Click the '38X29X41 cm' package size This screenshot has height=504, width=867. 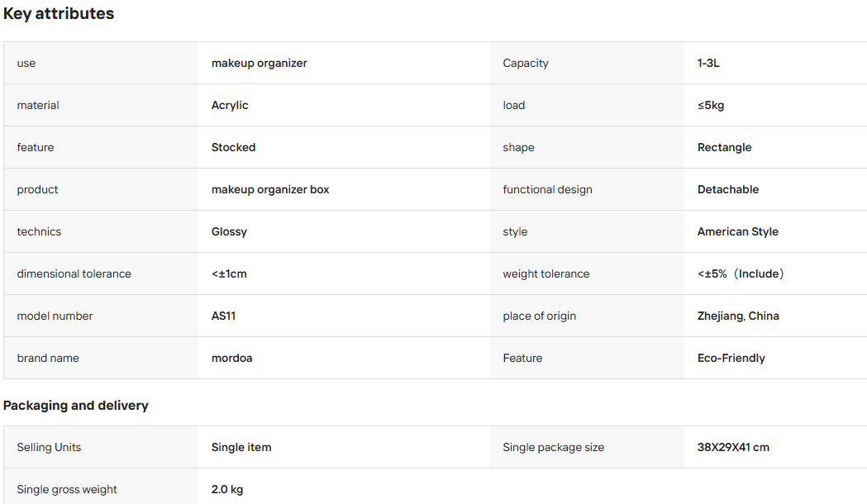point(733,447)
